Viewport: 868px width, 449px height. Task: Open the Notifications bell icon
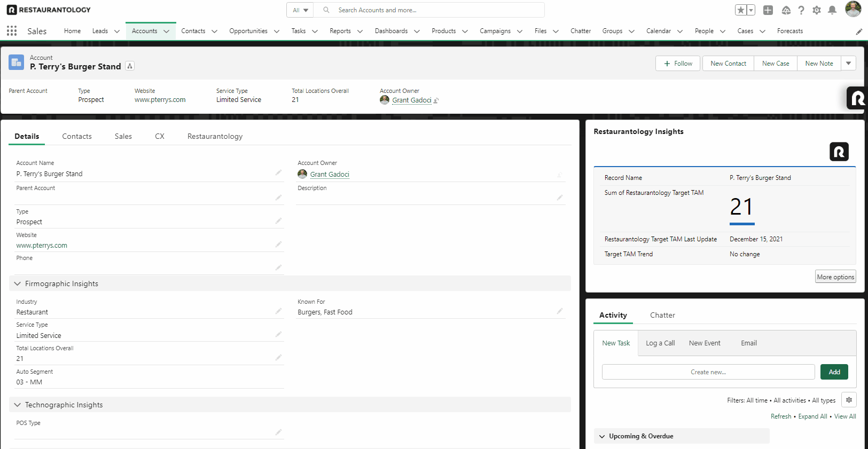click(832, 10)
